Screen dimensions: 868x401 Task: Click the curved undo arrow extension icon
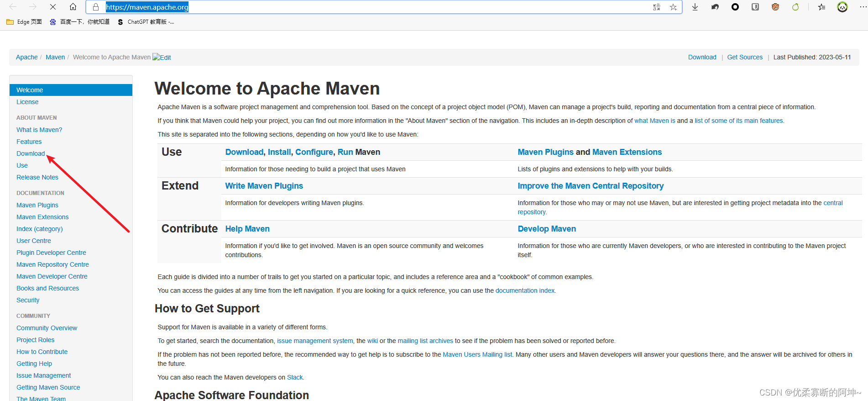715,7
